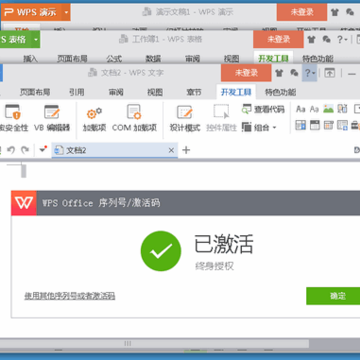Image resolution: width=360 pixels, height=360 pixels.
Task: Open Macro Security settings in Writer ribbon
Action: click(13, 118)
